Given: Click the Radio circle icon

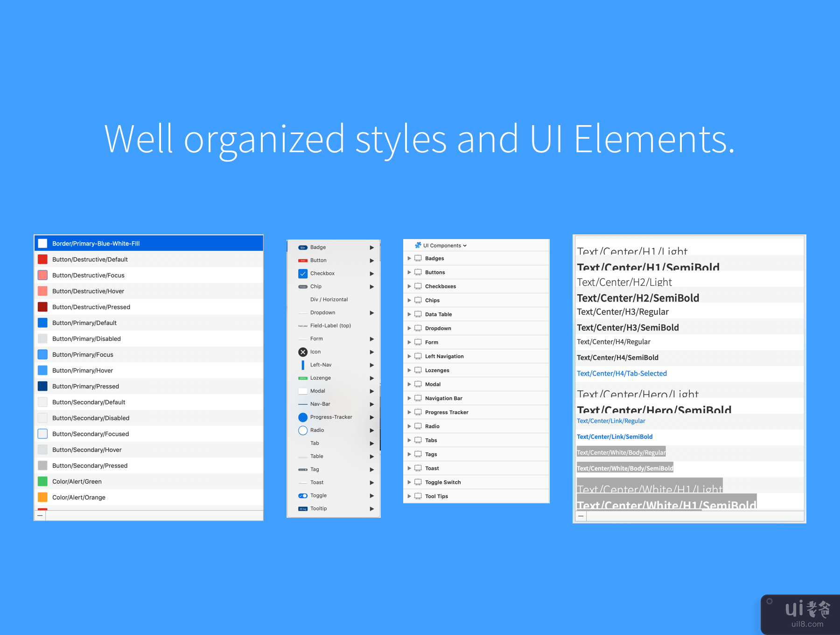Looking at the screenshot, I should pos(302,430).
